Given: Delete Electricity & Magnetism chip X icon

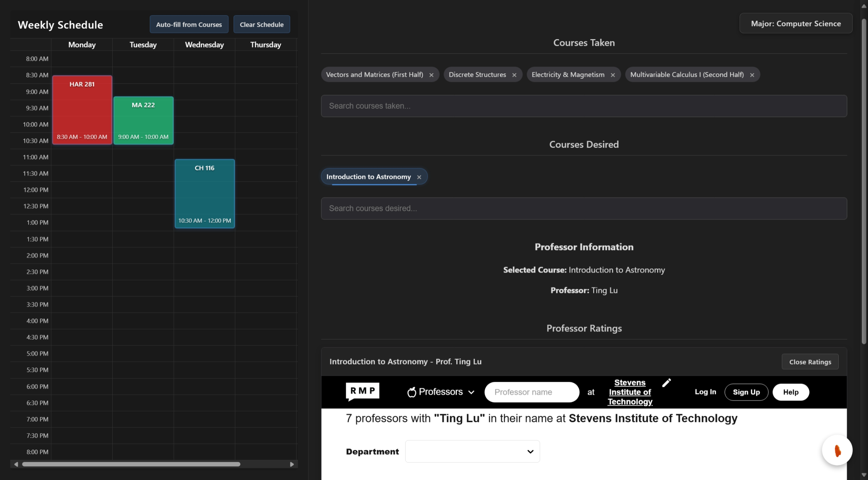Looking at the screenshot, I should pos(613,75).
